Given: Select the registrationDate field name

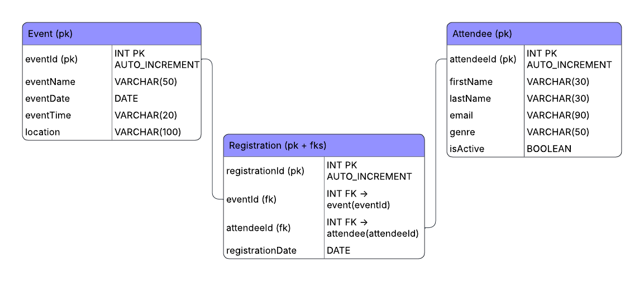Looking at the screenshot, I should (x=261, y=251).
